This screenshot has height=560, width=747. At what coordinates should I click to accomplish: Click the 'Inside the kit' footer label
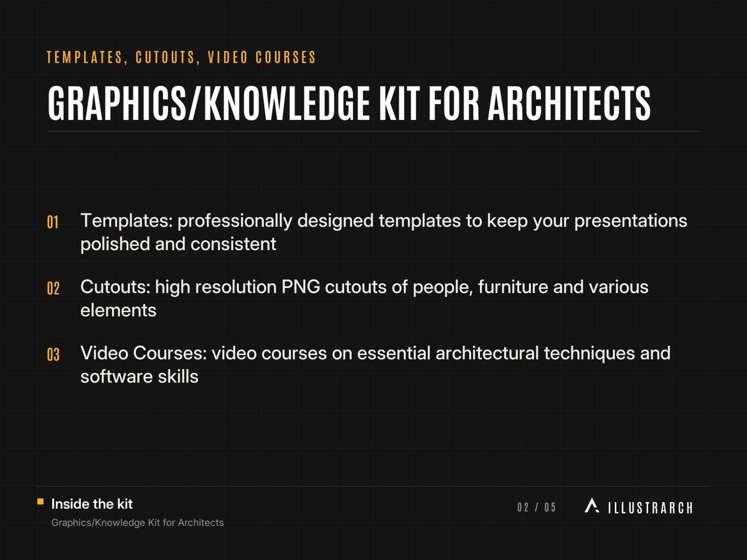click(92, 504)
